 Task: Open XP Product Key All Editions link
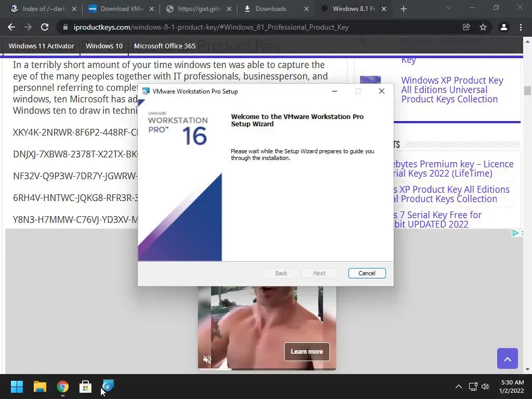451,194
